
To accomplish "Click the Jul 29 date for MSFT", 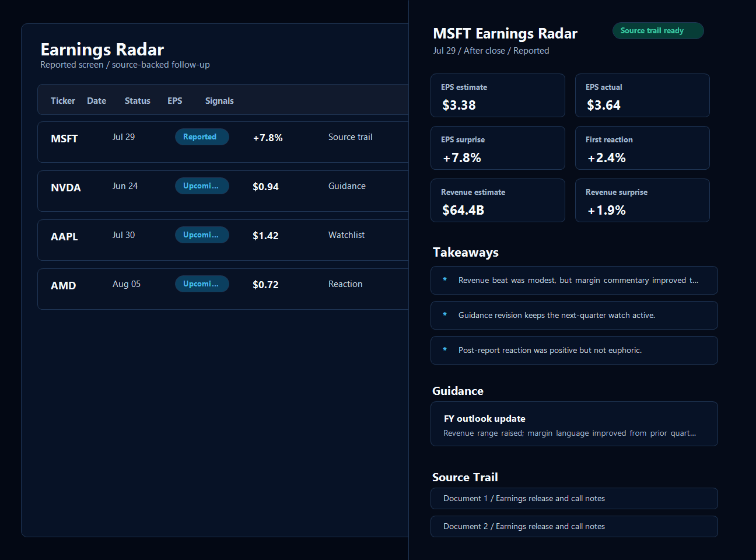I will [x=124, y=136].
